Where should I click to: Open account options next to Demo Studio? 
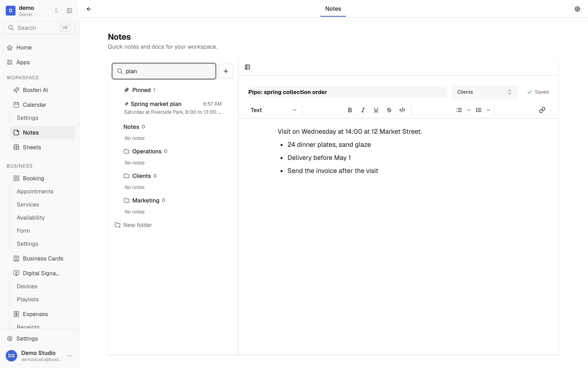point(69,356)
